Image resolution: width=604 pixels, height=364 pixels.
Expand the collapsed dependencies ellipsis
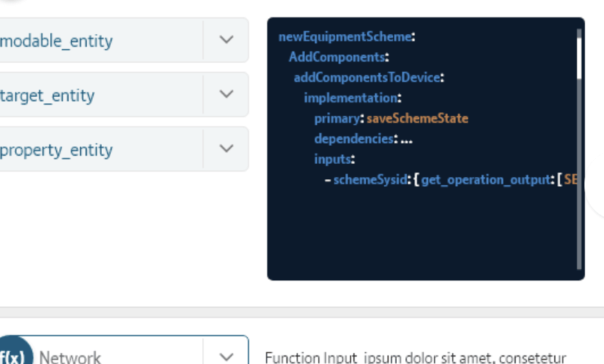(x=406, y=139)
